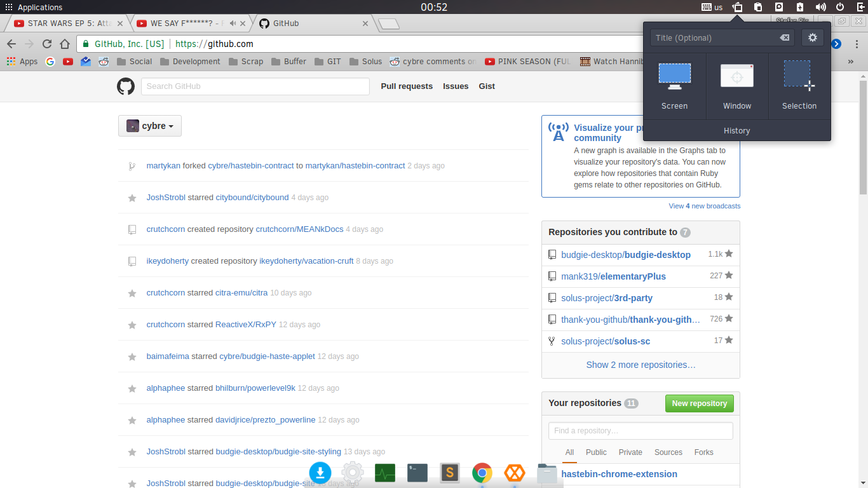868x488 pixels.
Task: Select the Private repositories filter tab
Action: pos(630,452)
